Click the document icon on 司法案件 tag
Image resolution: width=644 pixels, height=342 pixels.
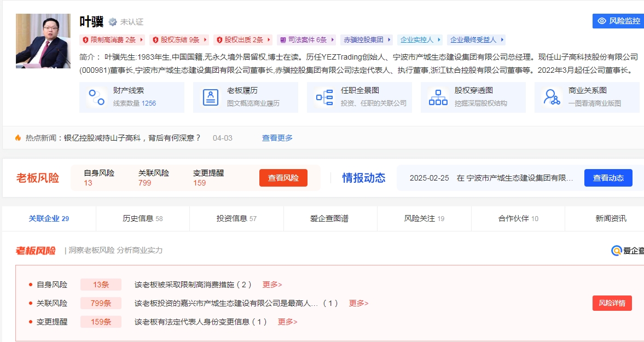coord(283,40)
